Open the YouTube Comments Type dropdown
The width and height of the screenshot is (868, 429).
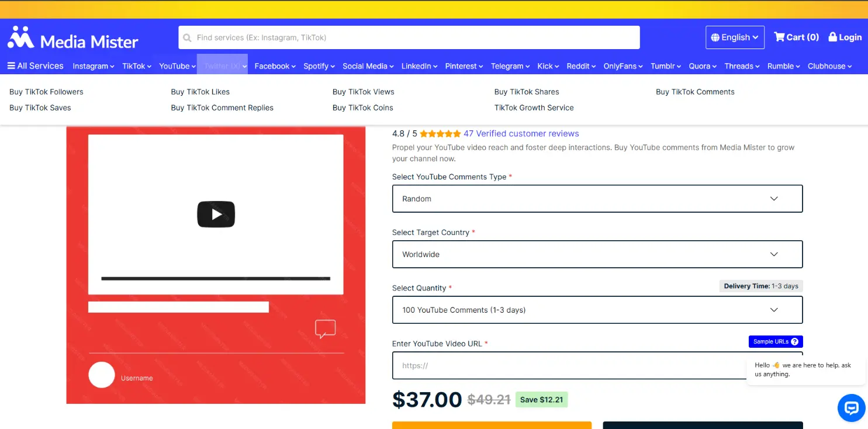coord(597,199)
